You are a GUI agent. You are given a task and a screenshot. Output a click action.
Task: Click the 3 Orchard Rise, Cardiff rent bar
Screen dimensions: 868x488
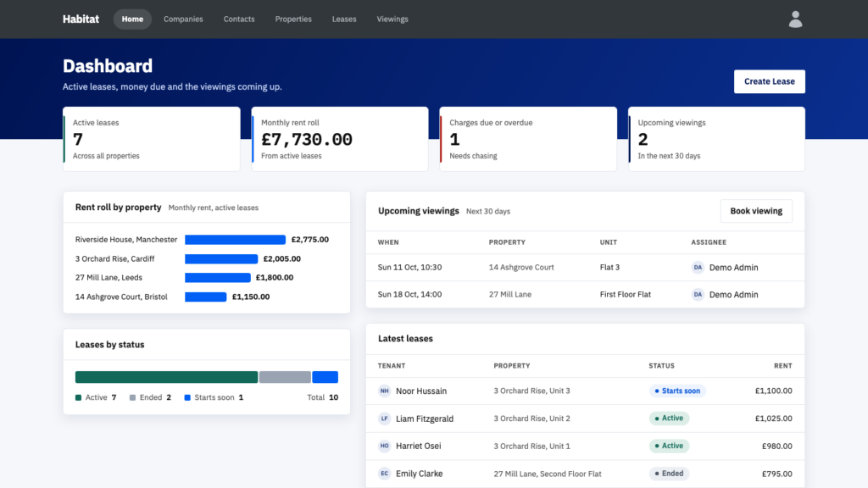pos(221,259)
